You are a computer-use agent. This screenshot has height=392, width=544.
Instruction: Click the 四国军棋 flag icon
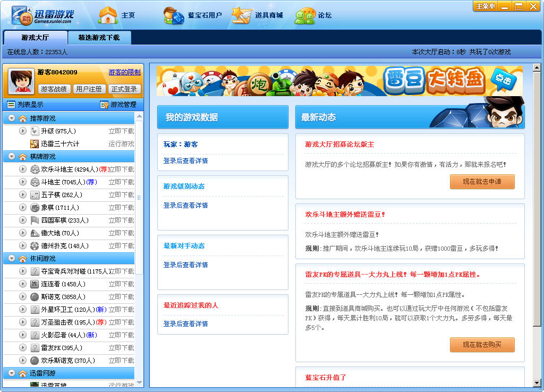[35, 220]
